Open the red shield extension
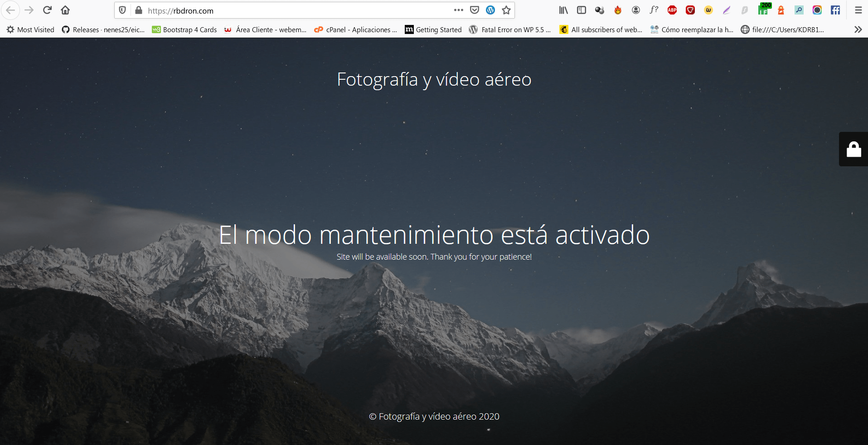This screenshot has height=445, width=868. coord(690,10)
